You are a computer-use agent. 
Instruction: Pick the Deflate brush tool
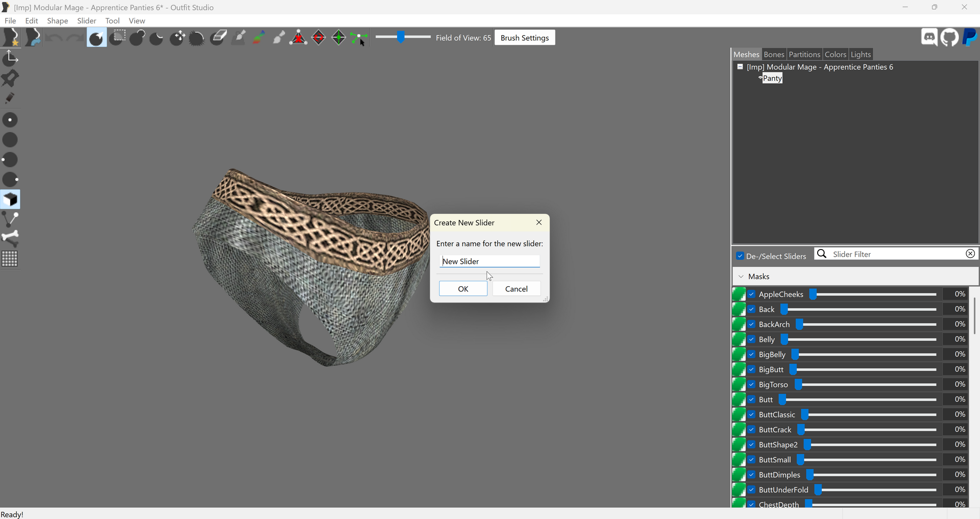(157, 38)
